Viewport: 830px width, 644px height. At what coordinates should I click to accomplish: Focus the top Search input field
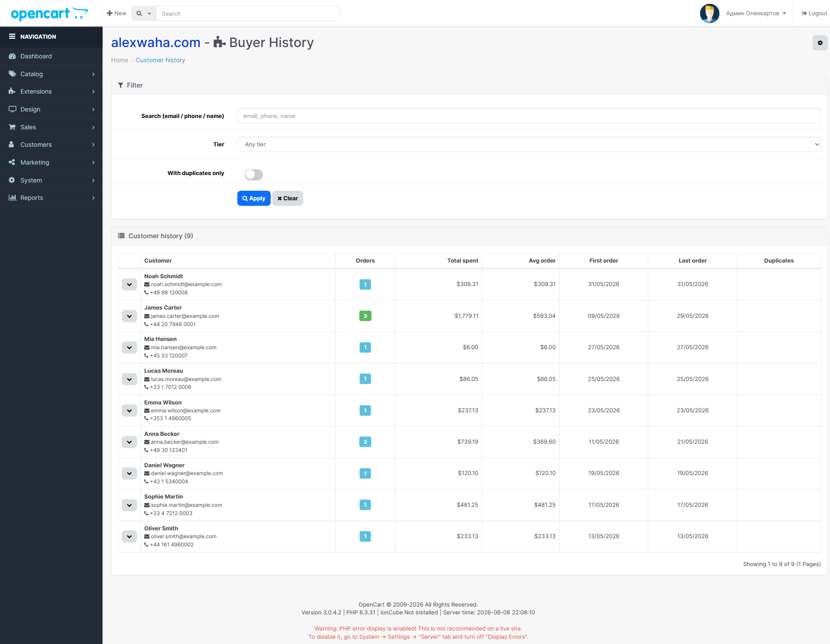click(247, 13)
